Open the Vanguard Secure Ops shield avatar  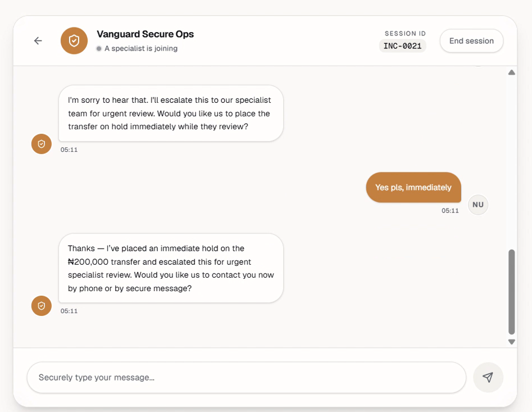(x=74, y=40)
